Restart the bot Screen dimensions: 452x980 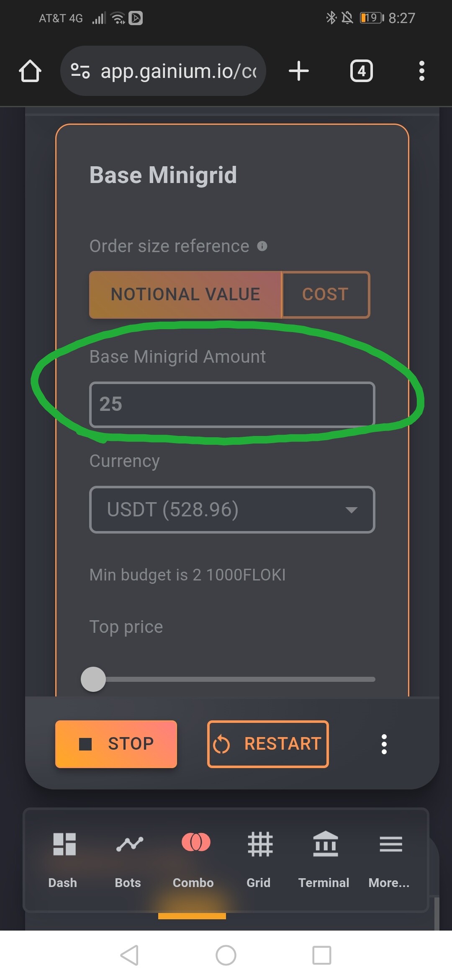coord(268,744)
